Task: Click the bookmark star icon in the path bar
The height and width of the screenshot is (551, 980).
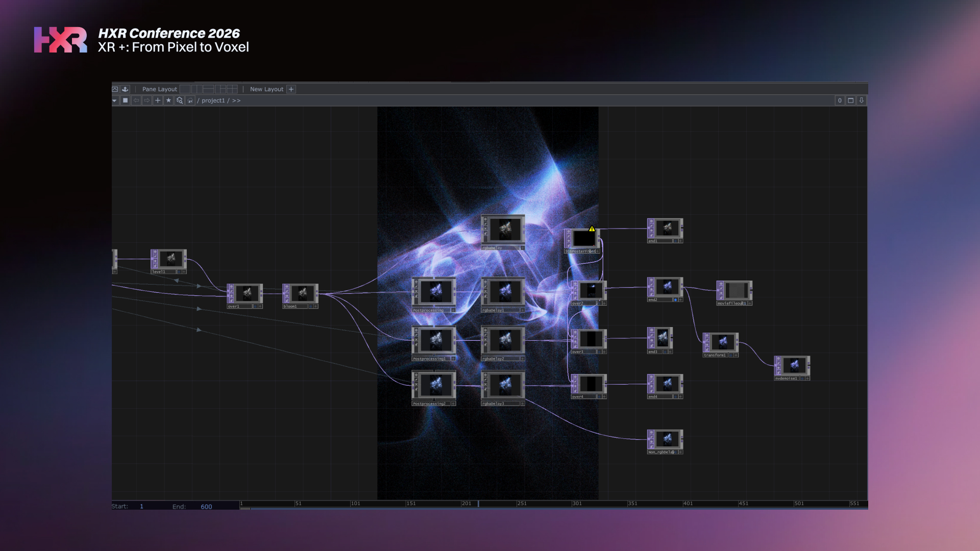Action: click(x=168, y=101)
